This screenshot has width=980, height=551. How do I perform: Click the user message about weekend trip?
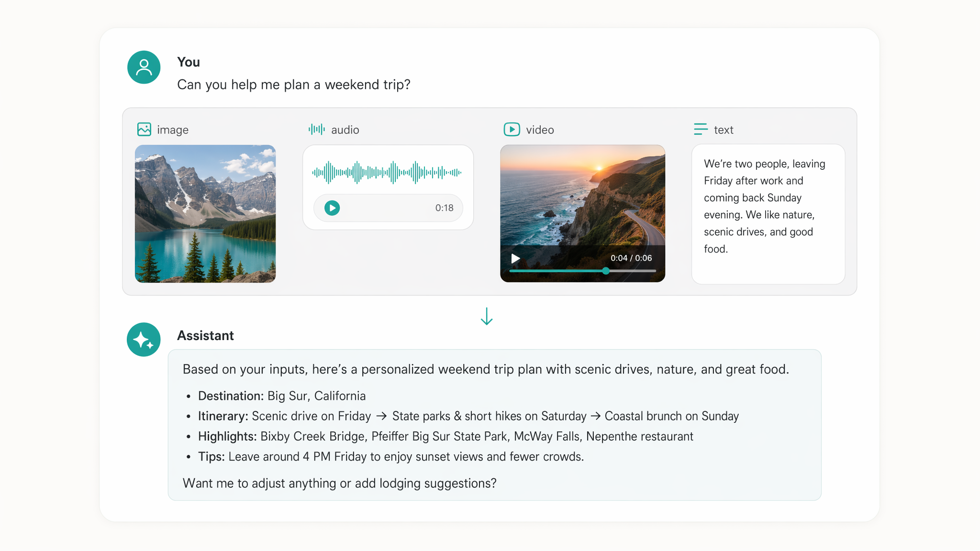point(294,85)
